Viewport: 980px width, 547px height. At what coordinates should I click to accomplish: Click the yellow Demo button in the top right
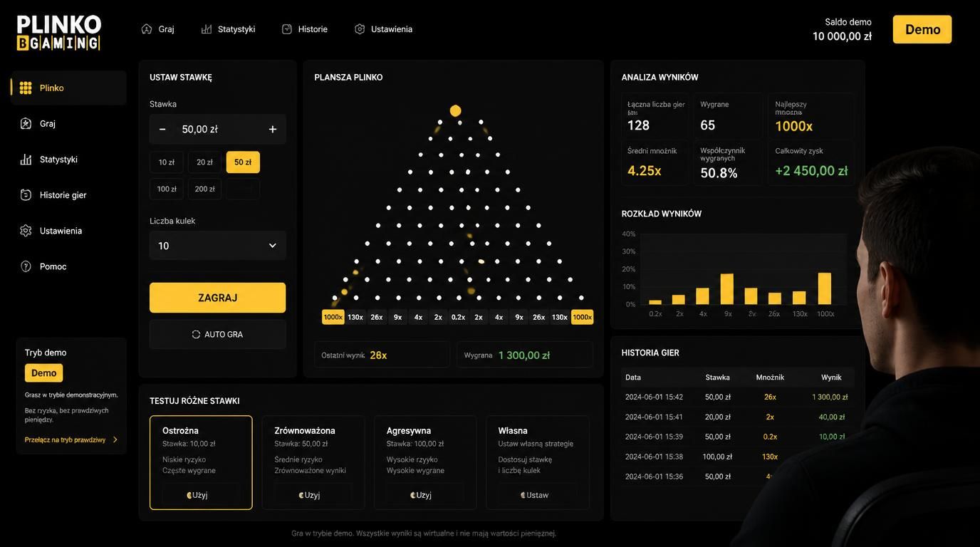click(x=922, y=29)
